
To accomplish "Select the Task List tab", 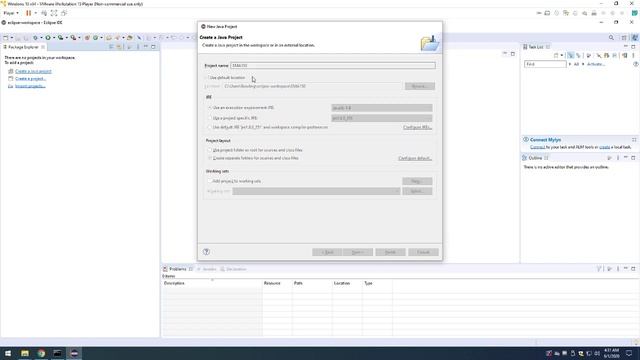I will click(536, 47).
